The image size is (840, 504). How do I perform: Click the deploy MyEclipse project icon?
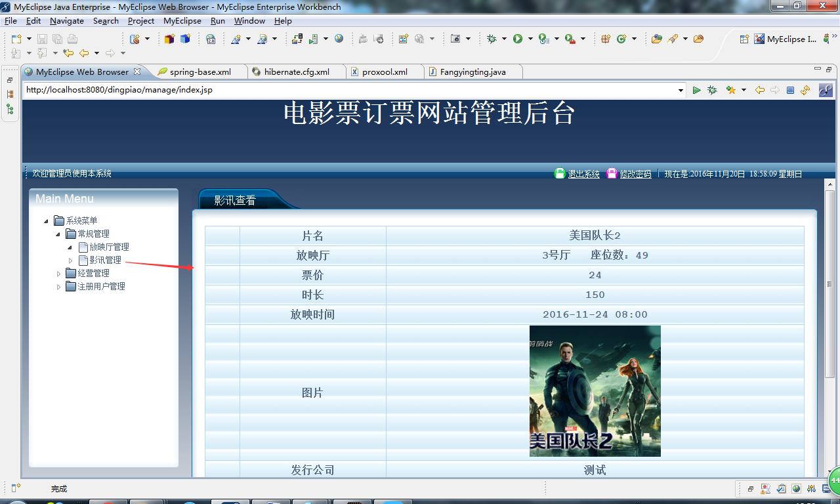(x=297, y=39)
